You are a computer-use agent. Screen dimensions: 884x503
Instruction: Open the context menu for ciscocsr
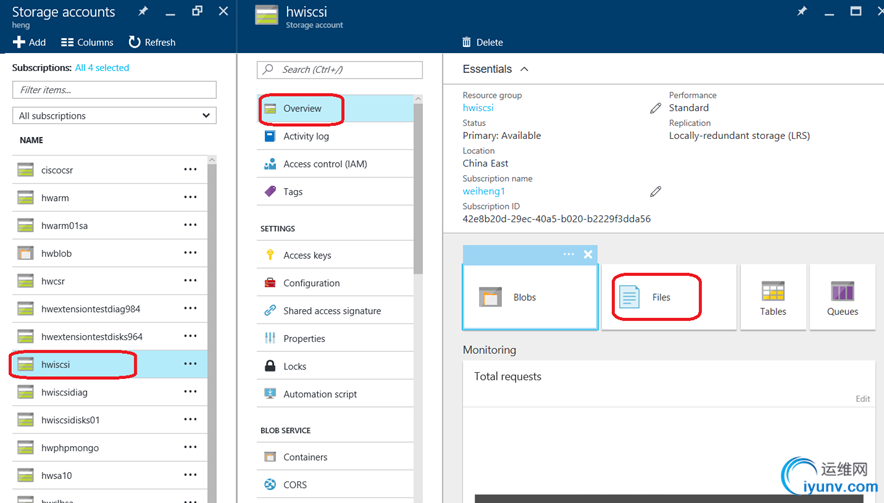click(x=191, y=170)
